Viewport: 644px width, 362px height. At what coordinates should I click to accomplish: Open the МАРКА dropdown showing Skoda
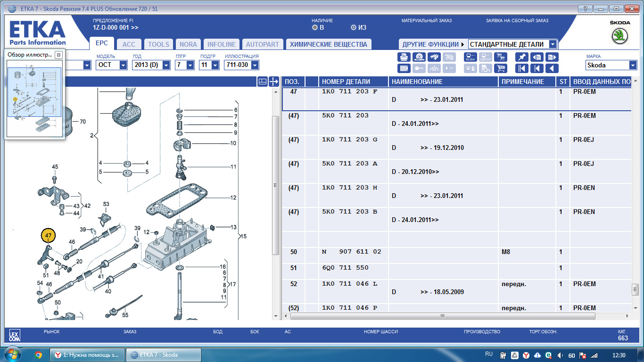611,65
